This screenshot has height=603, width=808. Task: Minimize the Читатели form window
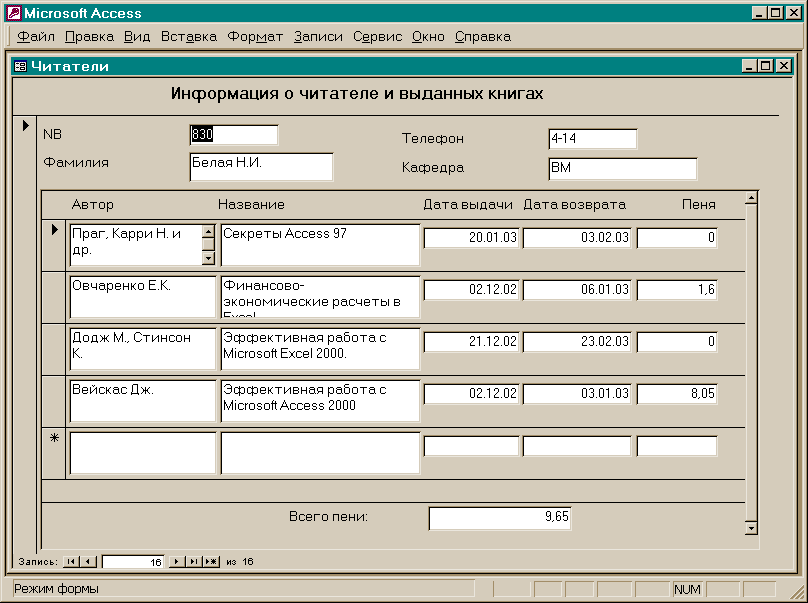click(750, 66)
